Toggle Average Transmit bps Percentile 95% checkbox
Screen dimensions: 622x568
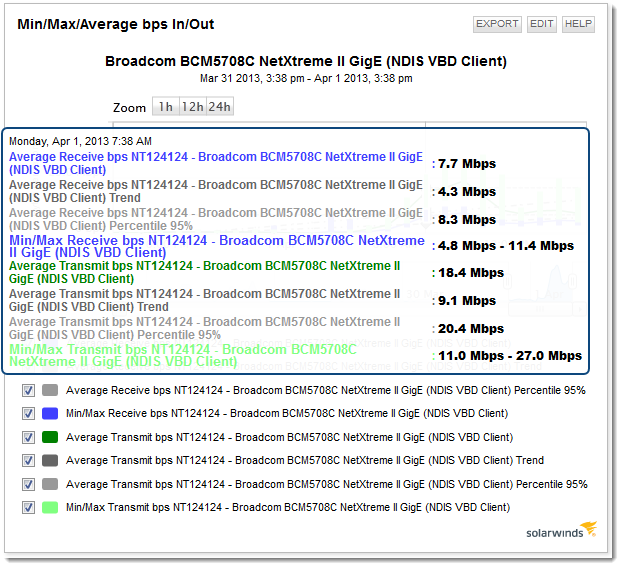tap(28, 484)
